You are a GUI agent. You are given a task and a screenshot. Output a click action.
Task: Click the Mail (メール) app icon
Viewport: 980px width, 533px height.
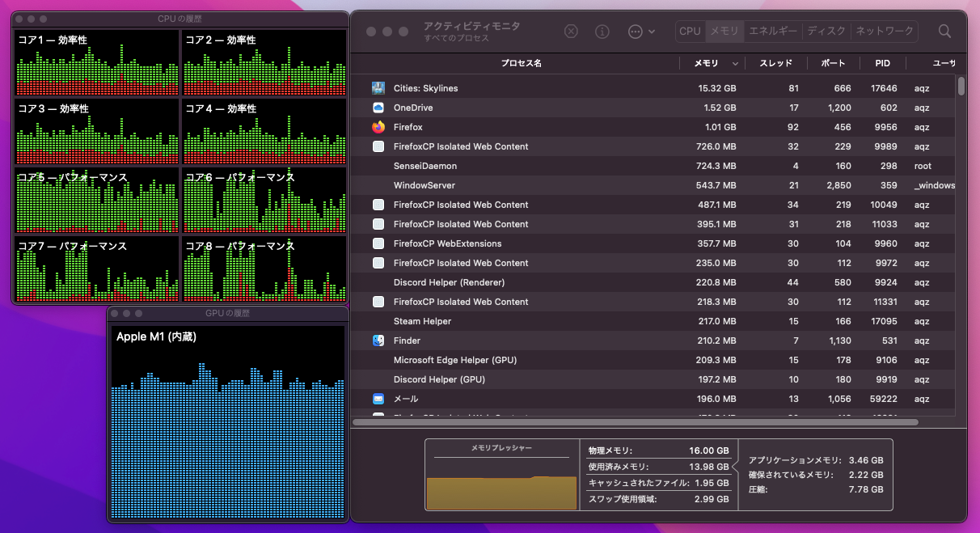(378, 399)
